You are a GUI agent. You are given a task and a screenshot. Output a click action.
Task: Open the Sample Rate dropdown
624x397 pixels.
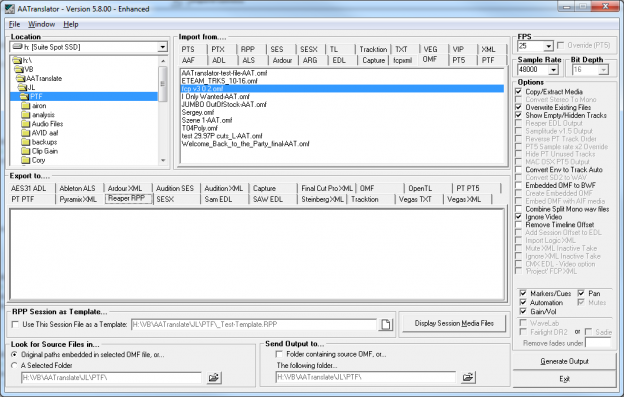pyautogui.click(x=554, y=70)
